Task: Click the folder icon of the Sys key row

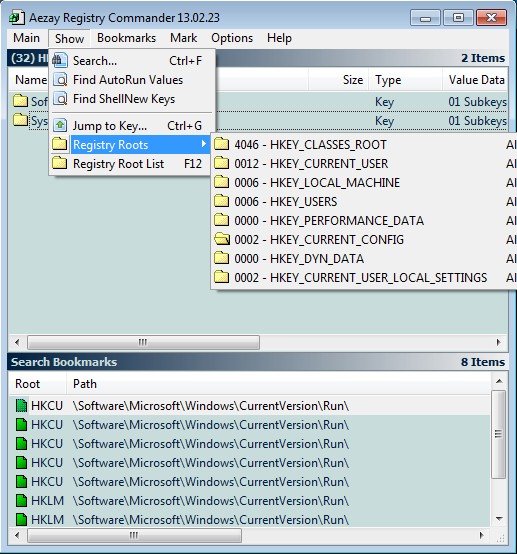Action: pos(20,120)
